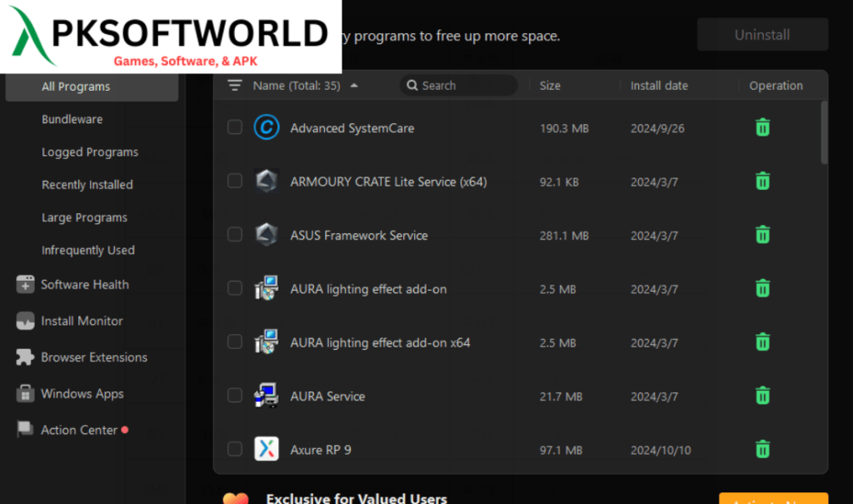This screenshot has width=853, height=504.
Task: Show Infrequently Used programs
Action: [88, 250]
